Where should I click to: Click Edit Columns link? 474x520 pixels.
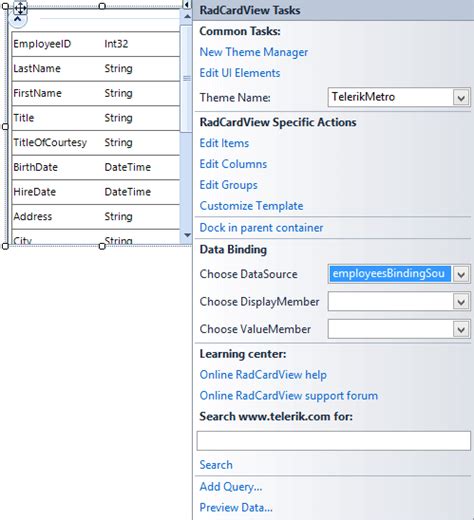233,164
